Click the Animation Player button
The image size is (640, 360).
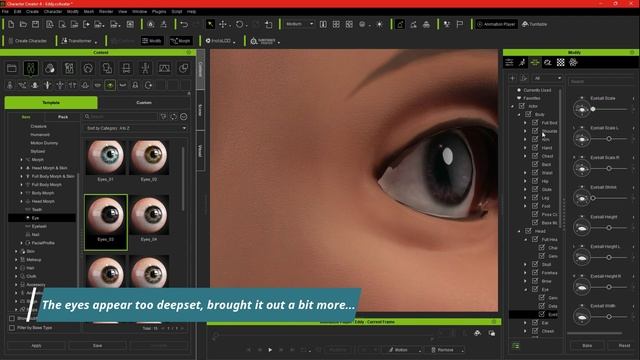coord(497,24)
